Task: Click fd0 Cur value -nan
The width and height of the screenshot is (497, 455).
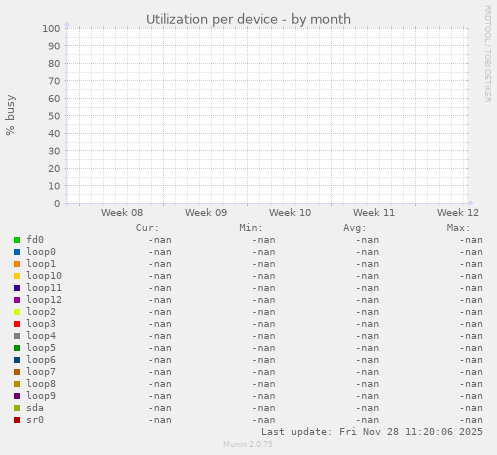Action: 160,240
